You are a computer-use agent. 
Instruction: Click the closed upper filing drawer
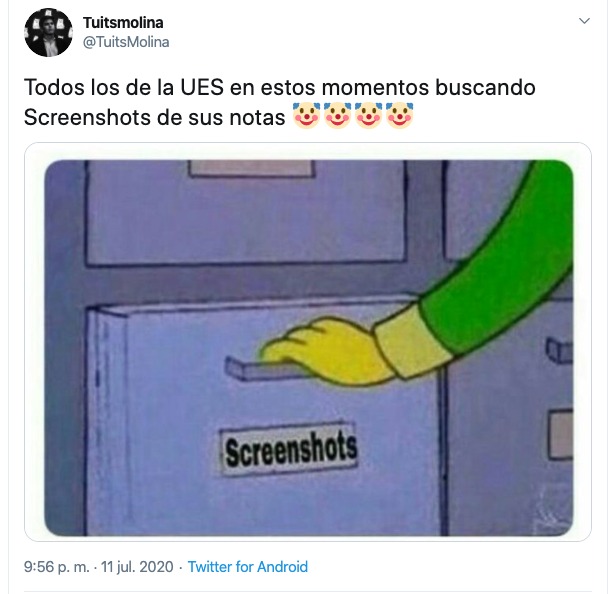tap(246, 213)
